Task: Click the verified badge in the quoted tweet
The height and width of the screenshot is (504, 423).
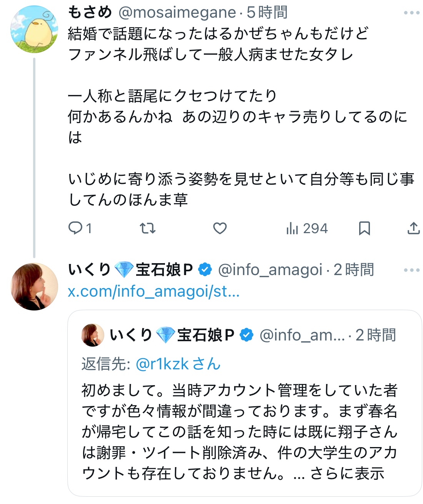Action: (246, 335)
